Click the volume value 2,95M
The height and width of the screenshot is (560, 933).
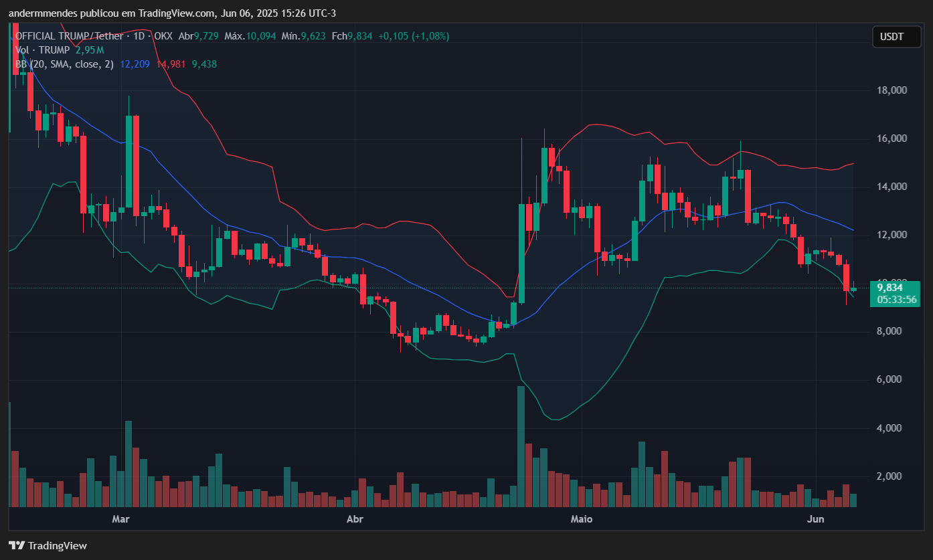coord(90,50)
